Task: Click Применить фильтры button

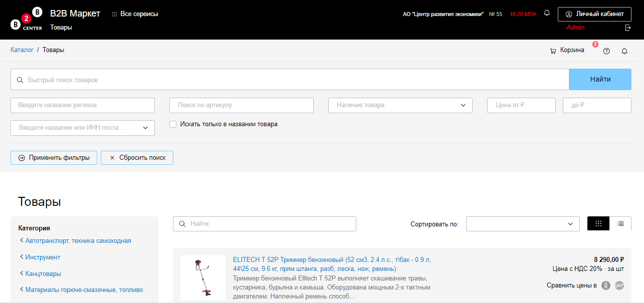Action: click(x=54, y=158)
